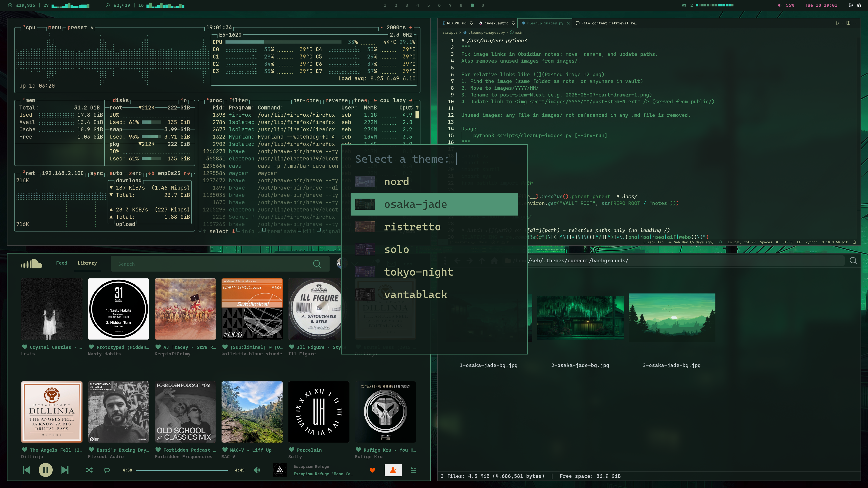Unpin the README.md tab pin icon
Image resolution: width=868 pixels, height=488 pixels.
(471, 23)
